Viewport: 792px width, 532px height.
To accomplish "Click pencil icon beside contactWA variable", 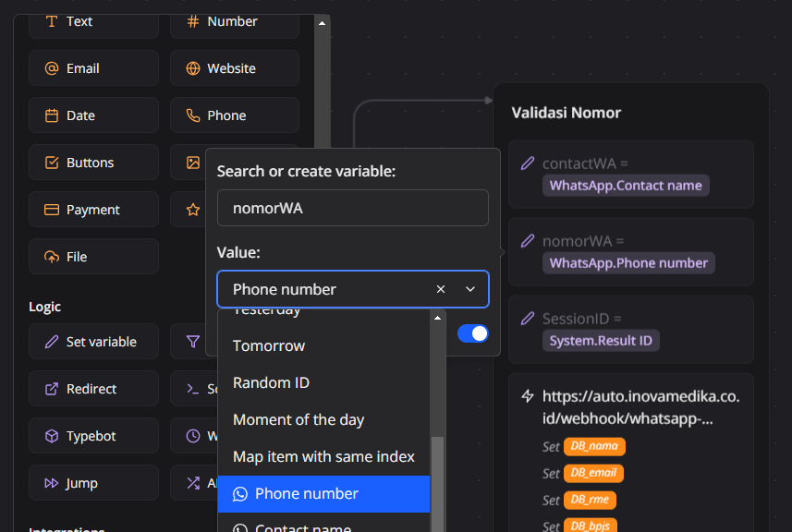I will coord(528,163).
